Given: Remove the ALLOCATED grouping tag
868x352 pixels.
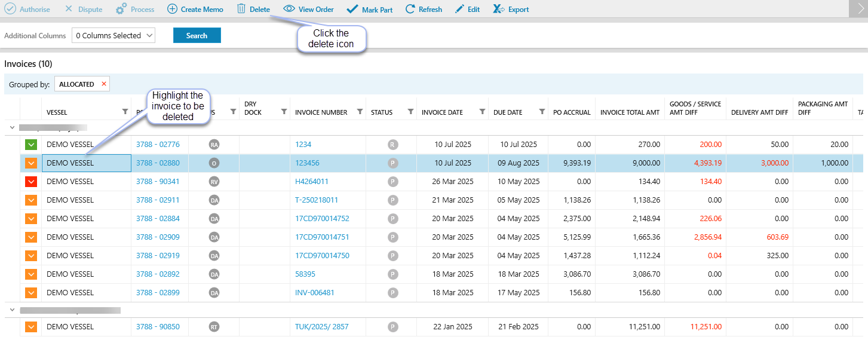Looking at the screenshot, I should (x=104, y=84).
